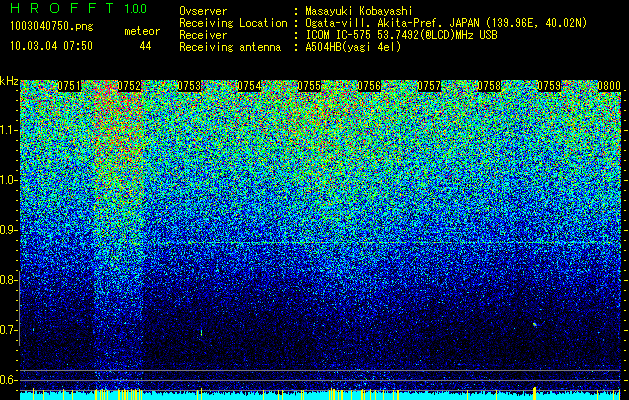Click the 0.9 frequency axis label

point(8,230)
